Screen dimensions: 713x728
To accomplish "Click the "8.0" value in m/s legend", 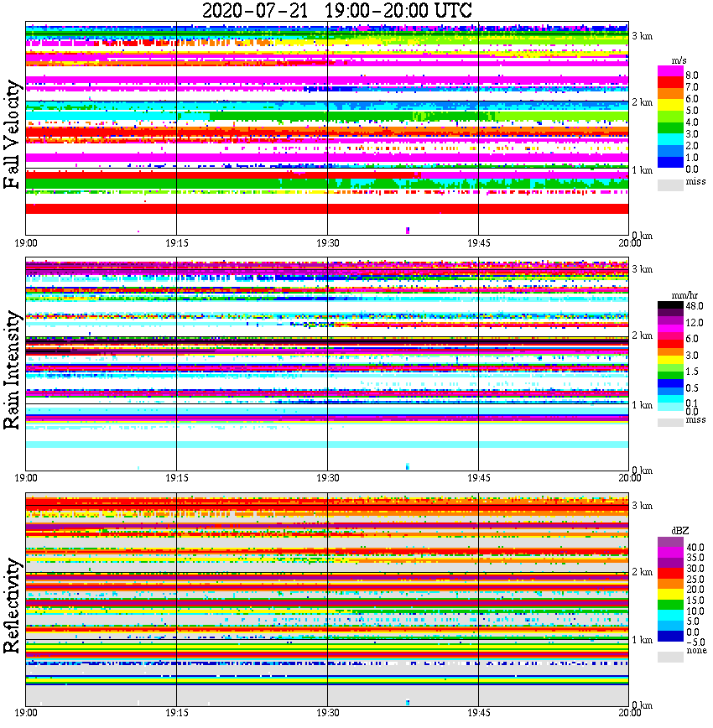I will tap(692, 75).
